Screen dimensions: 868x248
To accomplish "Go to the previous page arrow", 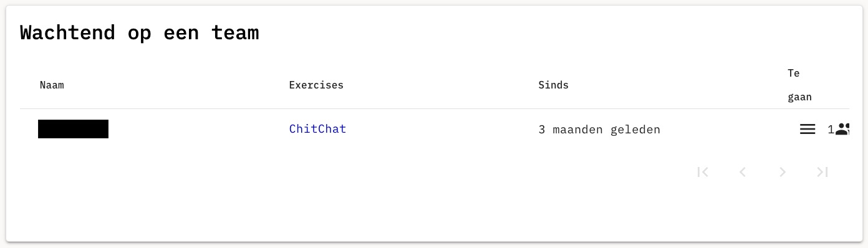I will coord(743,172).
